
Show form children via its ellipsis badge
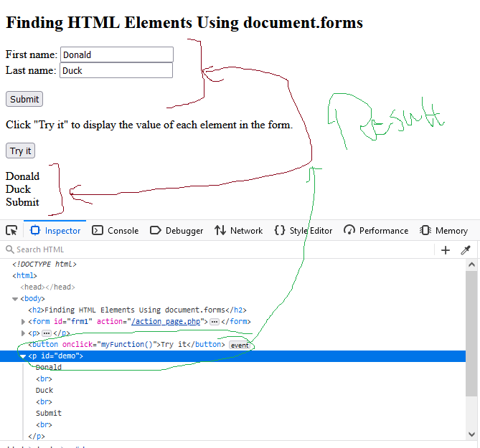tap(215, 322)
